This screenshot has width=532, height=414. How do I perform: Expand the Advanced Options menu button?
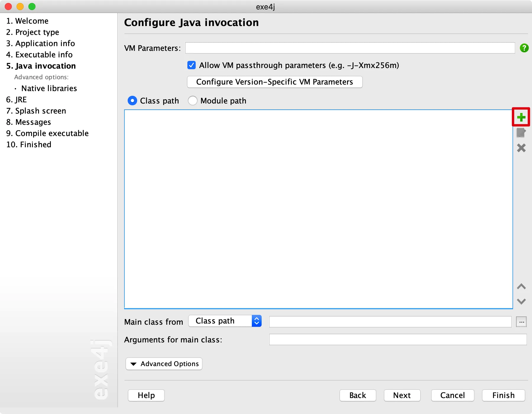pyautogui.click(x=164, y=364)
